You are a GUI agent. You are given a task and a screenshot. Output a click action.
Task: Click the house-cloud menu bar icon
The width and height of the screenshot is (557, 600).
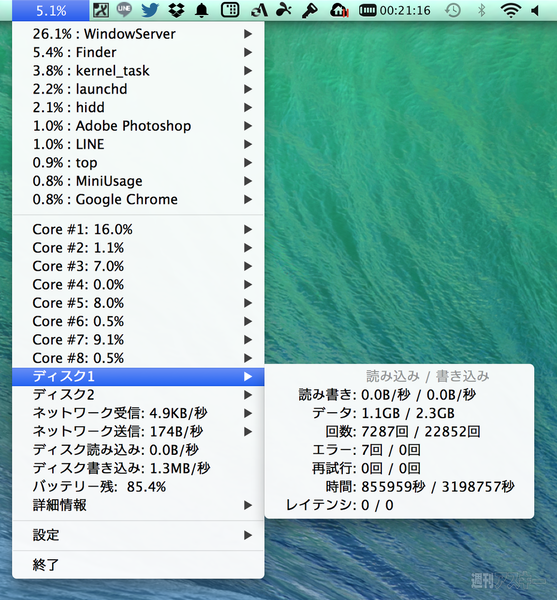339,10
